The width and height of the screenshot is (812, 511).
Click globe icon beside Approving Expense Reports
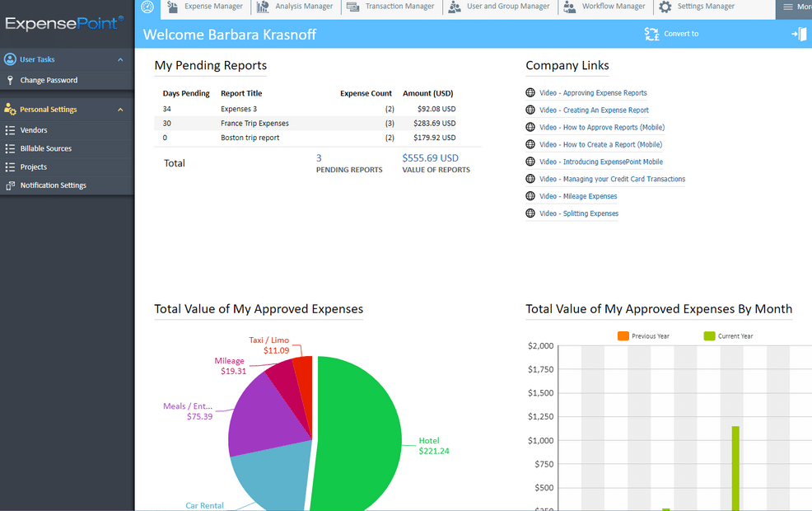530,93
